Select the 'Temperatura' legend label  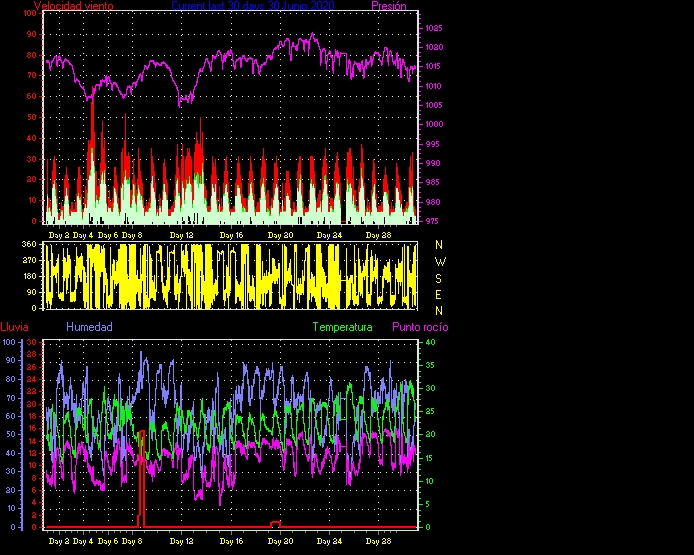(x=342, y=327)
